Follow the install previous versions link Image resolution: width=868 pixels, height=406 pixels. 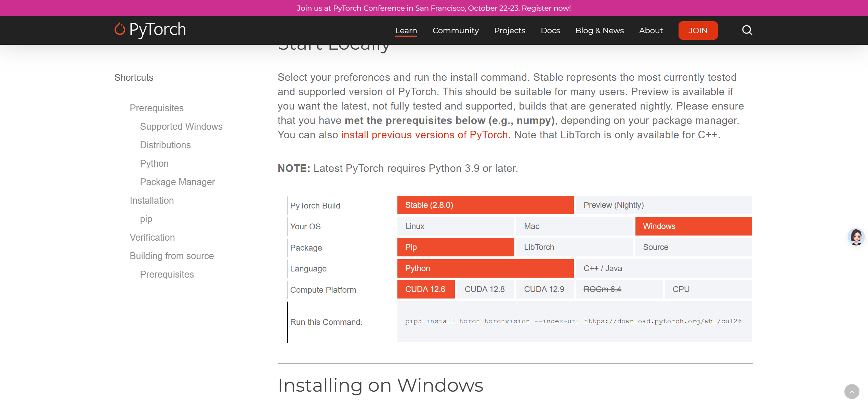[424, 135]
